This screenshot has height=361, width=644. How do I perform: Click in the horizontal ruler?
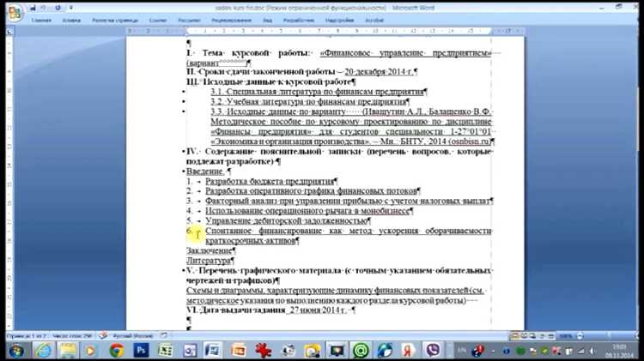[325, 31]
